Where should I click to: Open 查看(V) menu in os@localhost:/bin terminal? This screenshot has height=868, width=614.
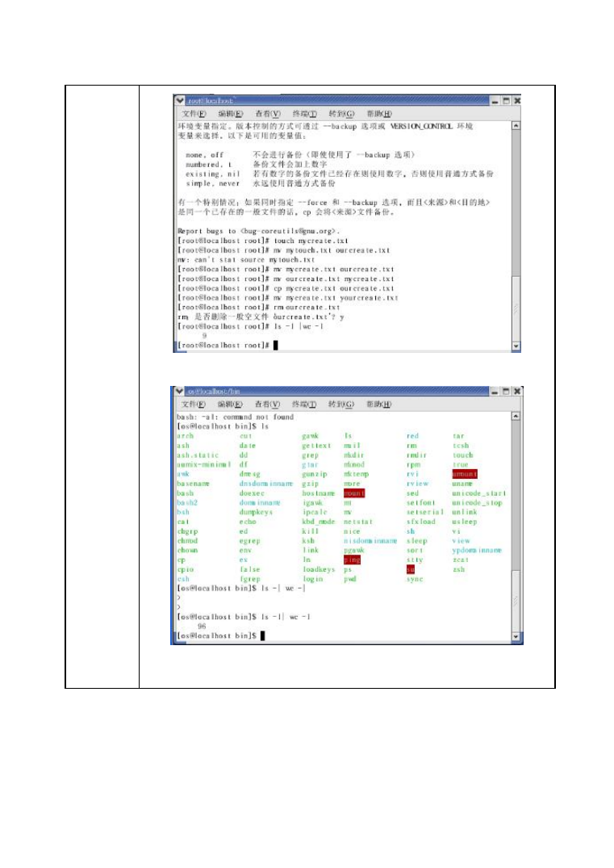267,404
